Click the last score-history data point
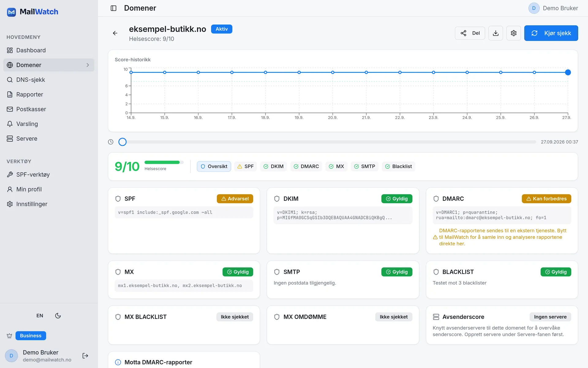The image size is (588, 368). pyautogui.click(x=568, y=72)
